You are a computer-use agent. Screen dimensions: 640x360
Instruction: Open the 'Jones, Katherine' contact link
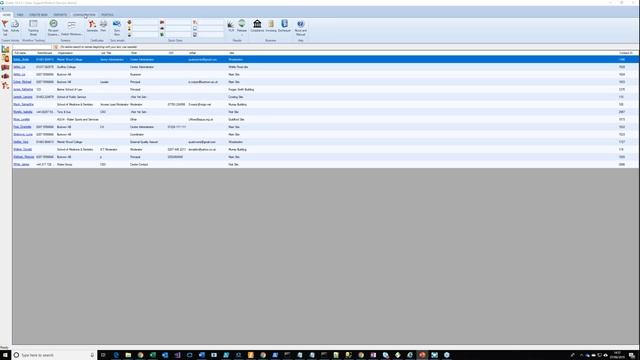point(23,89)
